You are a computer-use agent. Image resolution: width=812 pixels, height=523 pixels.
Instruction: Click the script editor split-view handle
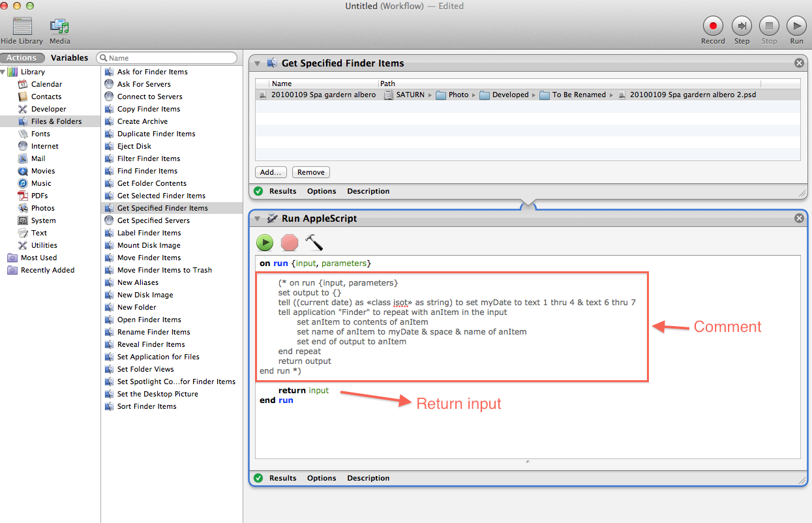(x=528, y=462)
